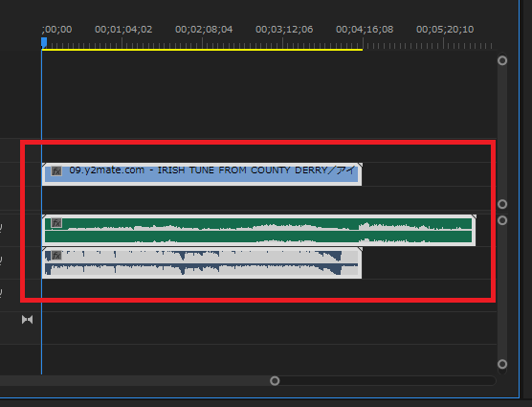Select the gray audio waveform clip
This screenshot has width=532, height=407.
click(x=202, y=263)
